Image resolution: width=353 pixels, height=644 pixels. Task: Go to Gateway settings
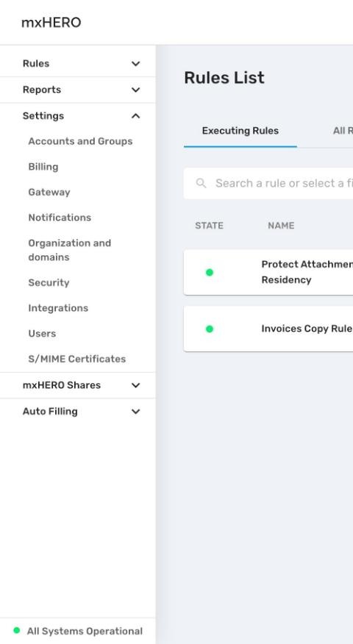point(49,192)
